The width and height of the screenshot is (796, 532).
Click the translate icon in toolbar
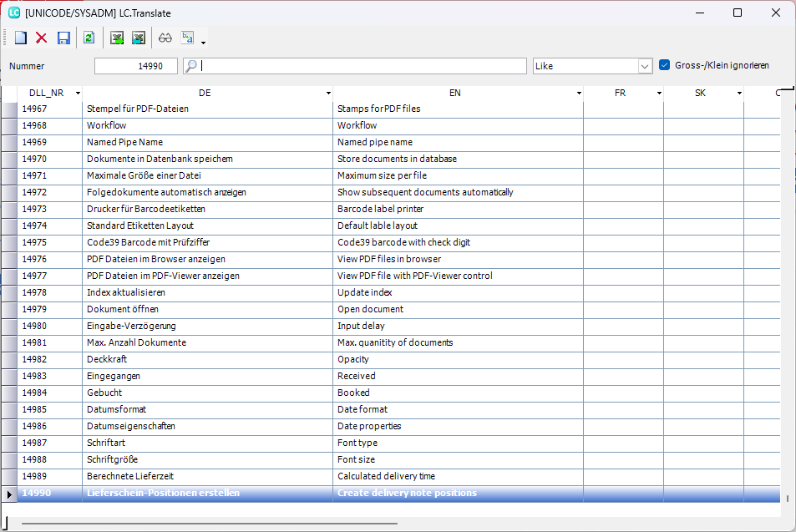point(188,38)
